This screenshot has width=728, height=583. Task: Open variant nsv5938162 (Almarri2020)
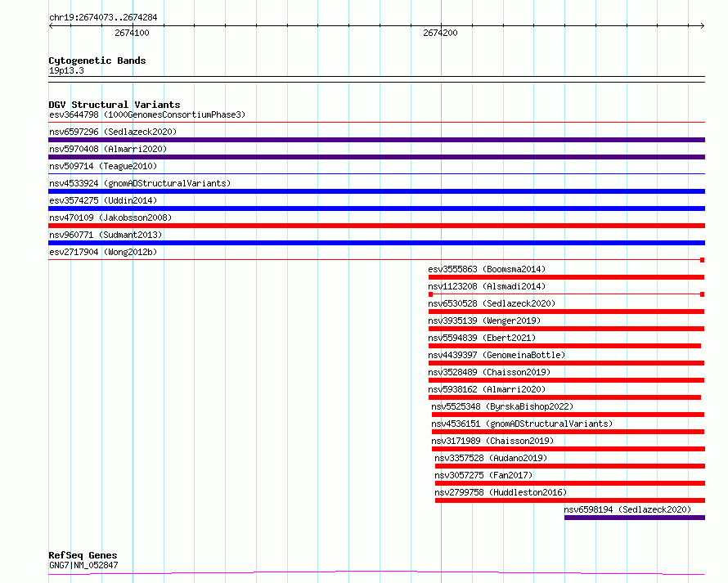pyautogui.click(x=487, y=389)
